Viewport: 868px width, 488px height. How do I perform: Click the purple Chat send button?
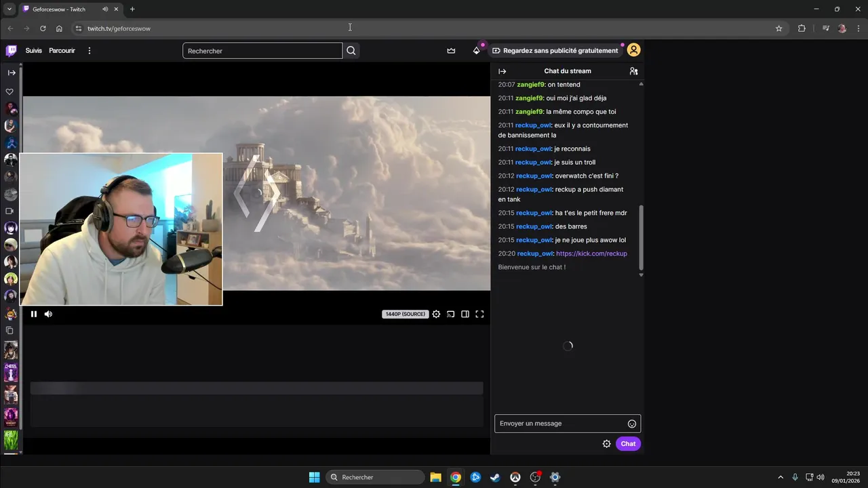coord(629,444)
